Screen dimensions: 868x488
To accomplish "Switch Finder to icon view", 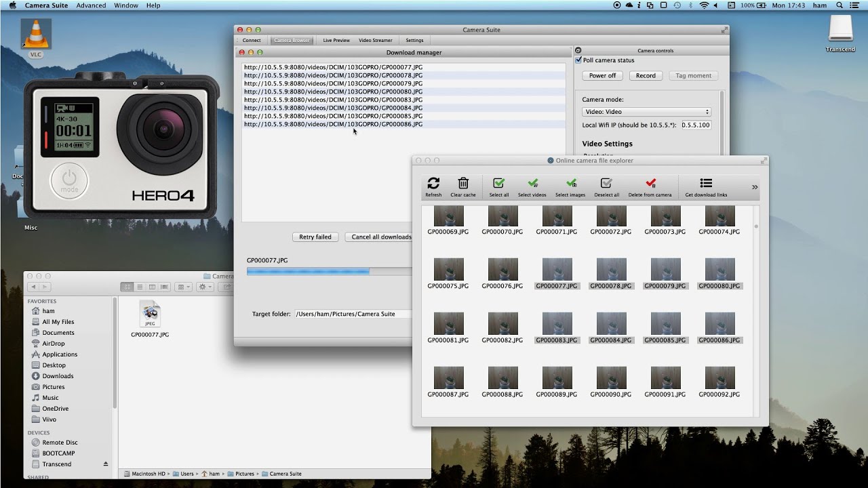I will coord(127,287).
